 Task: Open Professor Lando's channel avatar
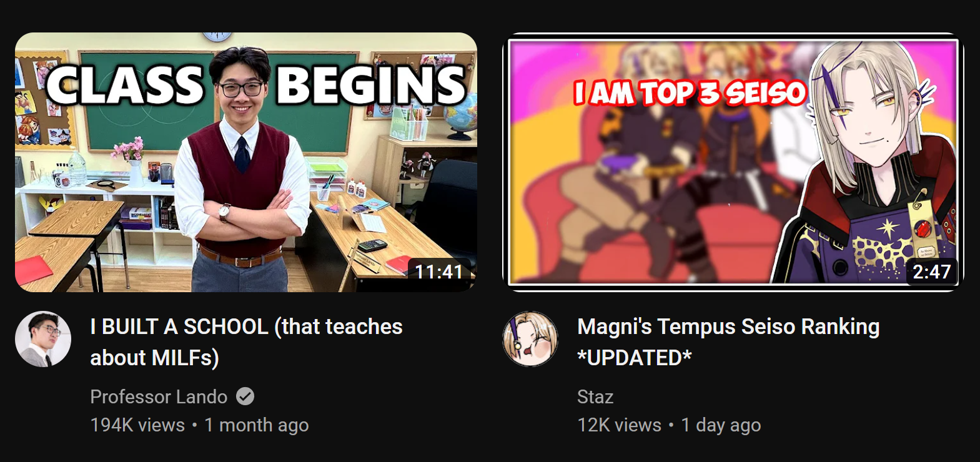coord(43,339)
